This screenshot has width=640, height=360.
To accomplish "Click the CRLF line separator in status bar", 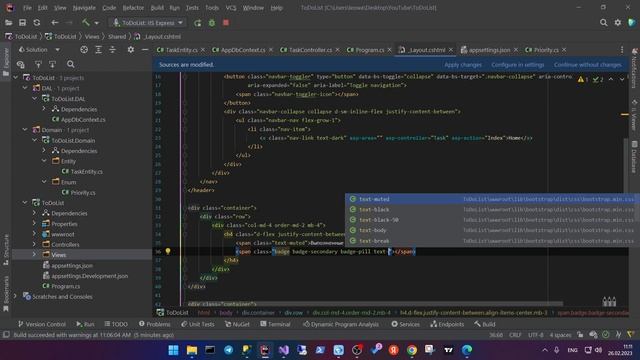I will click(x=515, y=335).
